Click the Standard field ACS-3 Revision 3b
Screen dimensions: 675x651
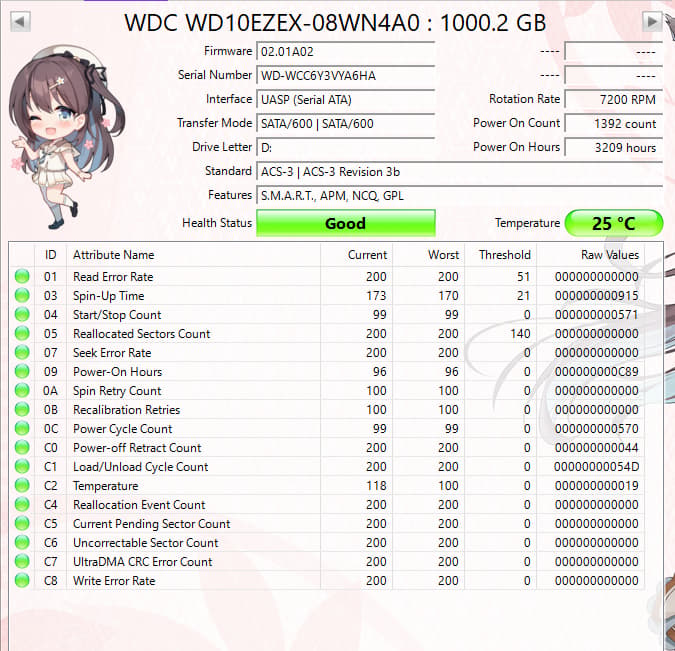(459, 172)
